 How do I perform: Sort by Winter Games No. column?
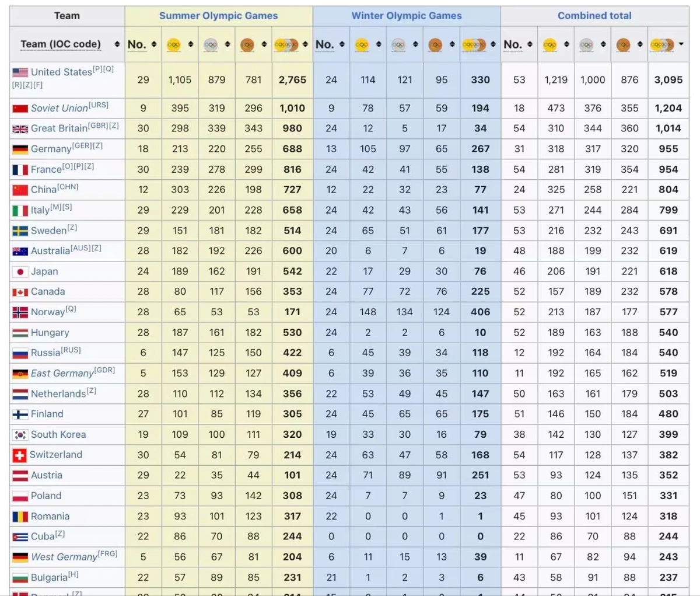(x=342, y=44)
